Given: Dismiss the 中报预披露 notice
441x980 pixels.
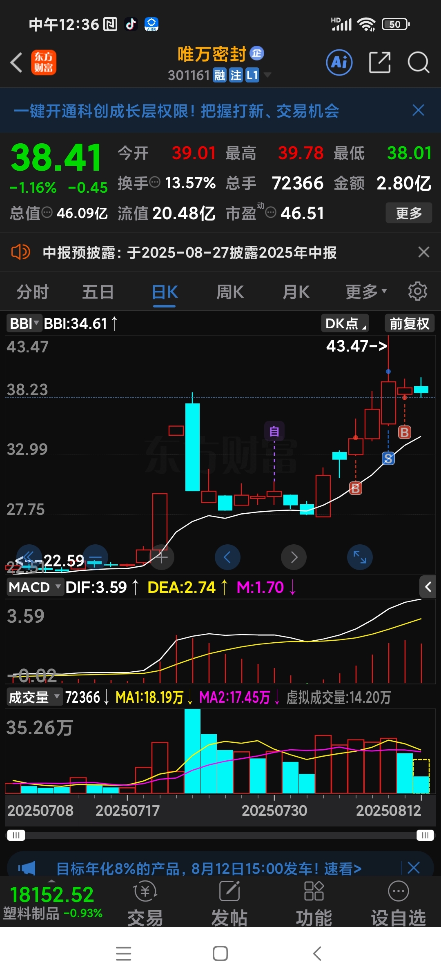Looking at the screenshot, I should coord(424,252).
